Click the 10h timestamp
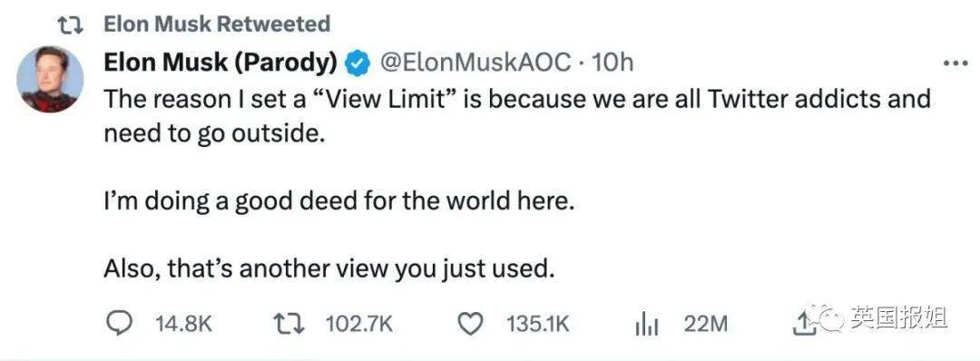Image resolution: width=980 pixels, height=361 pixels. (612, 63)
